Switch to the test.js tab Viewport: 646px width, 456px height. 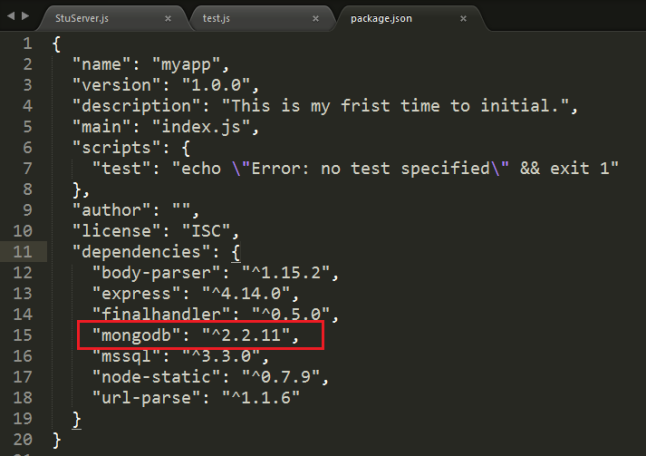tap(216, 19)
